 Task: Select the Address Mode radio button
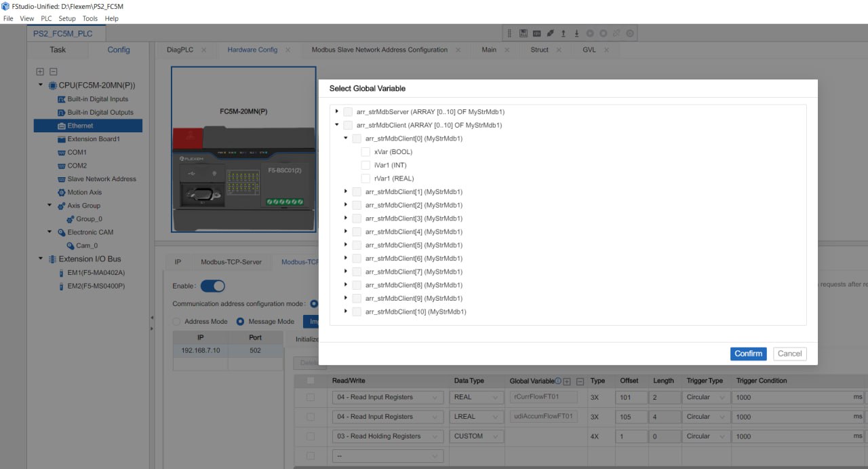click(x=177, y=322)
